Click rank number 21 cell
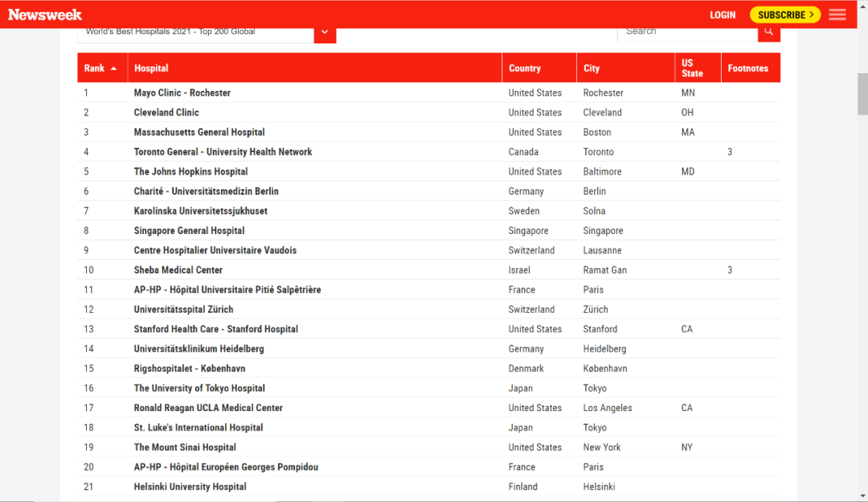Image resolution: width=868 pixels, height=502 pixels. coord(88,487)
